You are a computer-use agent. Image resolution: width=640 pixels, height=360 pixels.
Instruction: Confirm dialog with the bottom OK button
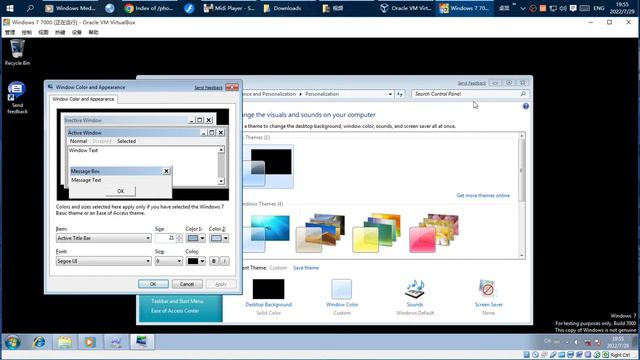point(153,284)
